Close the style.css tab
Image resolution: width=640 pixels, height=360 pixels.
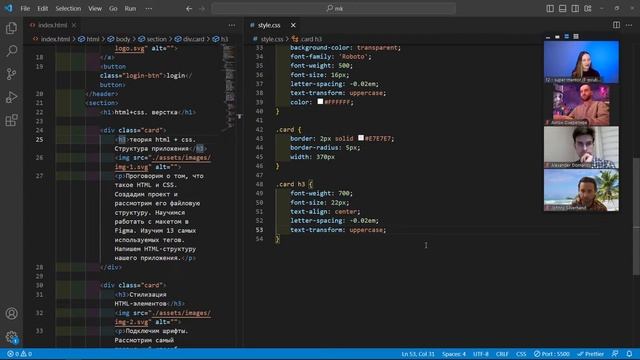click(293, 25)
